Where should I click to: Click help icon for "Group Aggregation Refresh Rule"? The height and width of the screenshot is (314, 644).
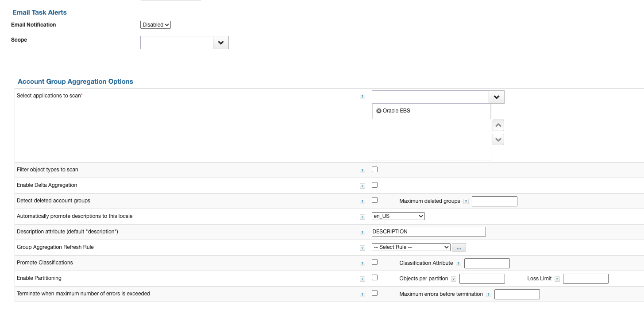pos(362,248)
